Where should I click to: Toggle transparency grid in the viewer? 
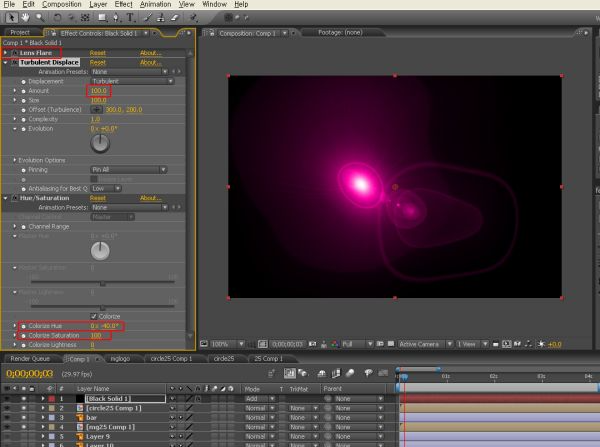[391, 344]
